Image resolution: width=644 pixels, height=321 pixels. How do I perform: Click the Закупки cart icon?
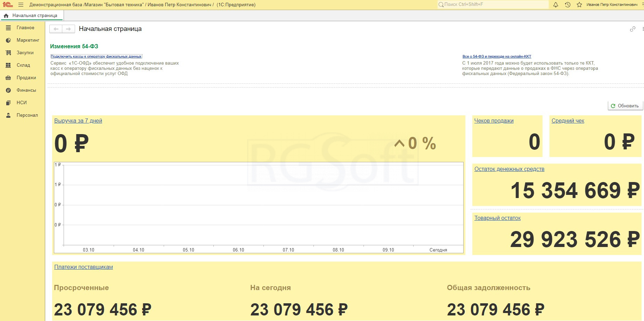[x=8, y=53]
